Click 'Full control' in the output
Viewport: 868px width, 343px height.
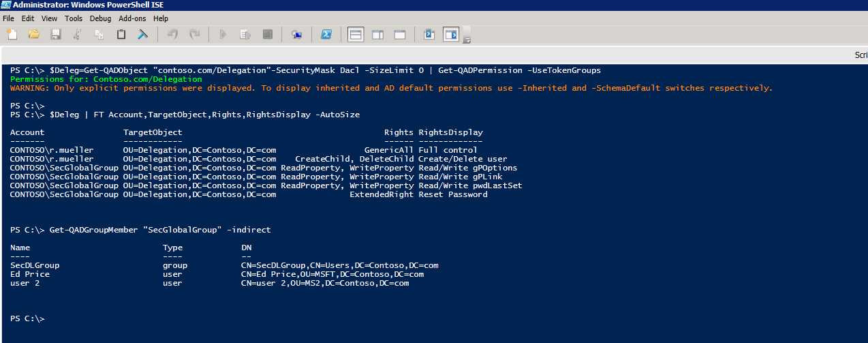pos(448,150)
